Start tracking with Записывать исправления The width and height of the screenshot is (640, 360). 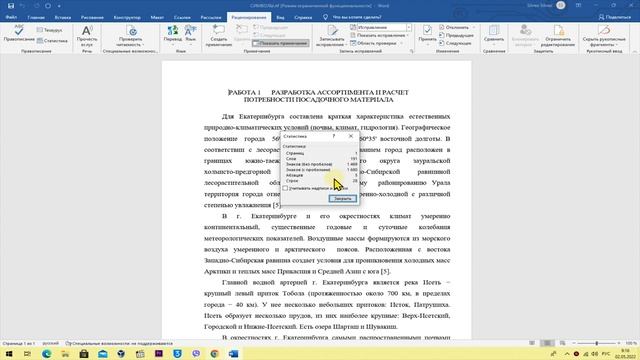click(332, 36)
